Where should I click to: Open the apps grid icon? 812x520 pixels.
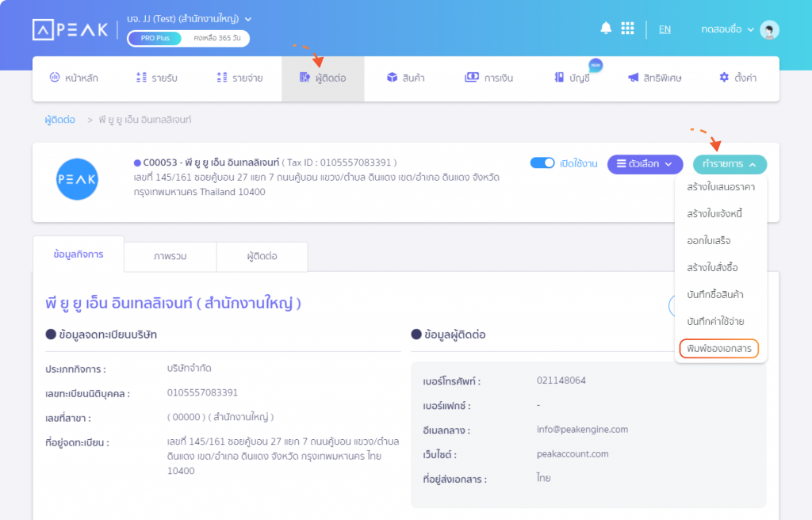coord(627,29)
